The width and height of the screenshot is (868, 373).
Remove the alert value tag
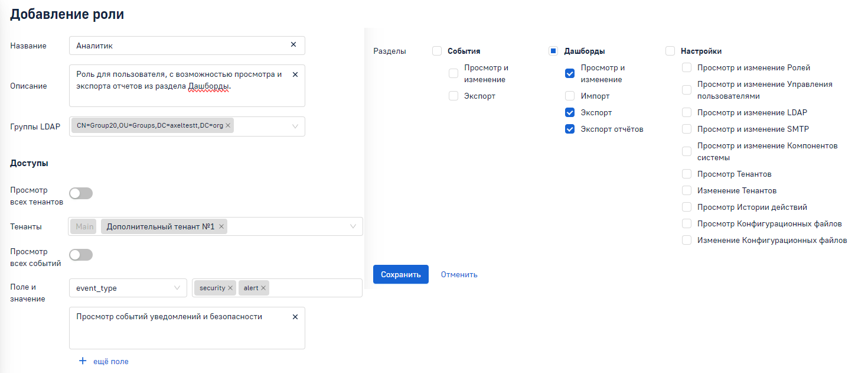pos(263,288)
